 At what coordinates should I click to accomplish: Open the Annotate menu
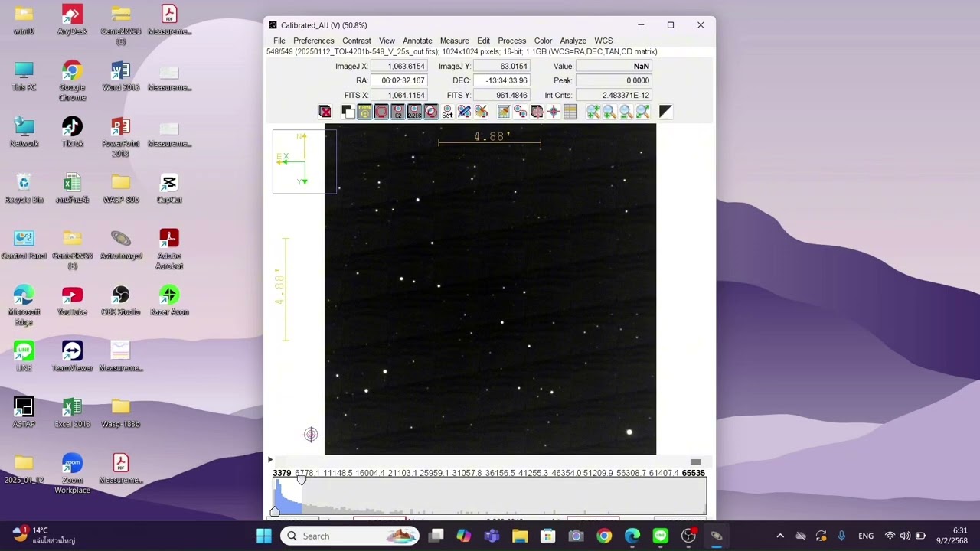[x=417, y=41]
